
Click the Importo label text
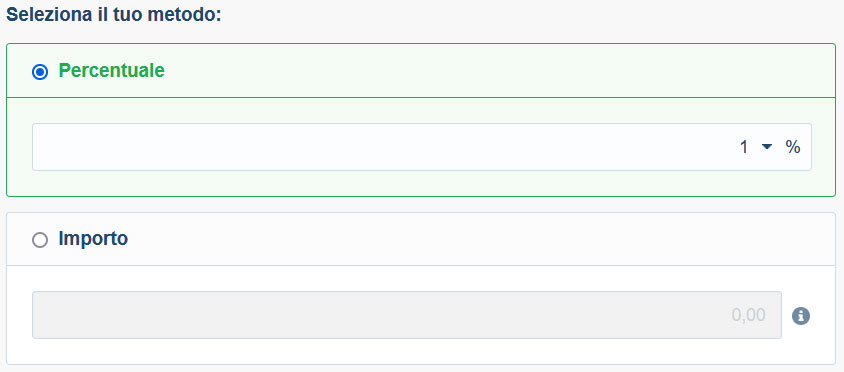(x=93, y=238)
